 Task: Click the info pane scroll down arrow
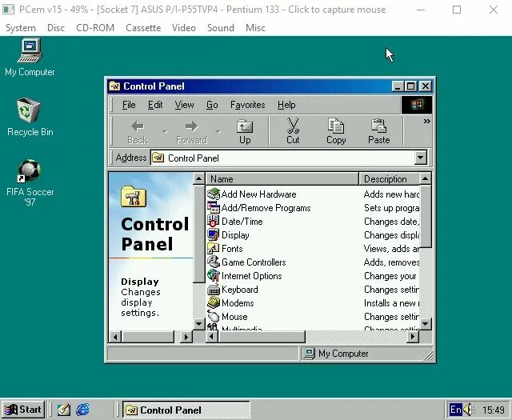click(x=199, y=324)
